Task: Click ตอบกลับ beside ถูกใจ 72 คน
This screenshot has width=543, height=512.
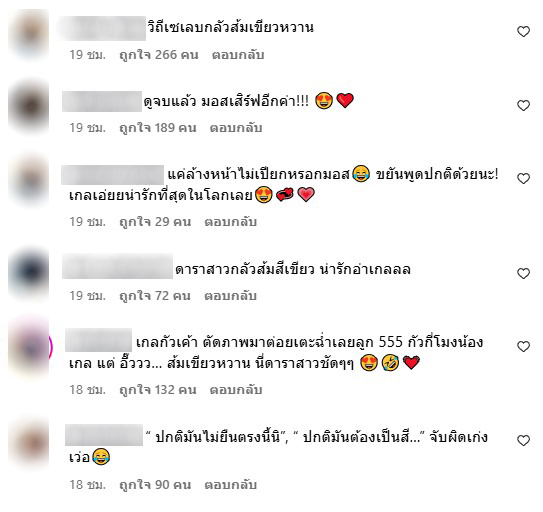Action: 230,296
